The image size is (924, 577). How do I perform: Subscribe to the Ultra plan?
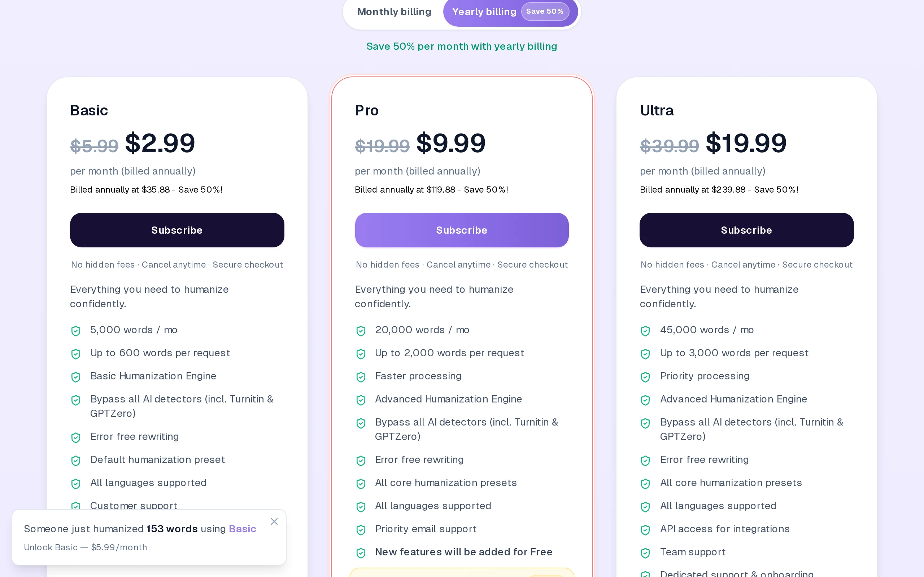click(x=746, y=230)
